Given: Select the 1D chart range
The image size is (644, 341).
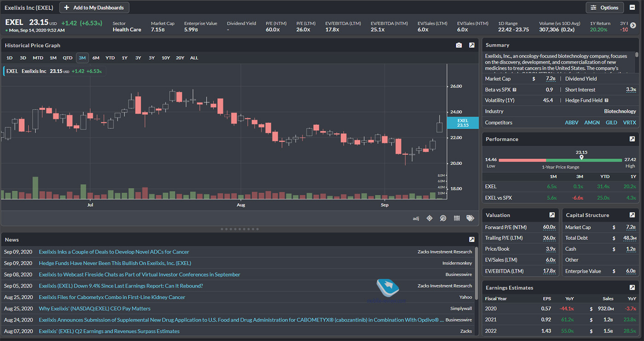Looking at the screenshot, I should (x=9, y=58).
